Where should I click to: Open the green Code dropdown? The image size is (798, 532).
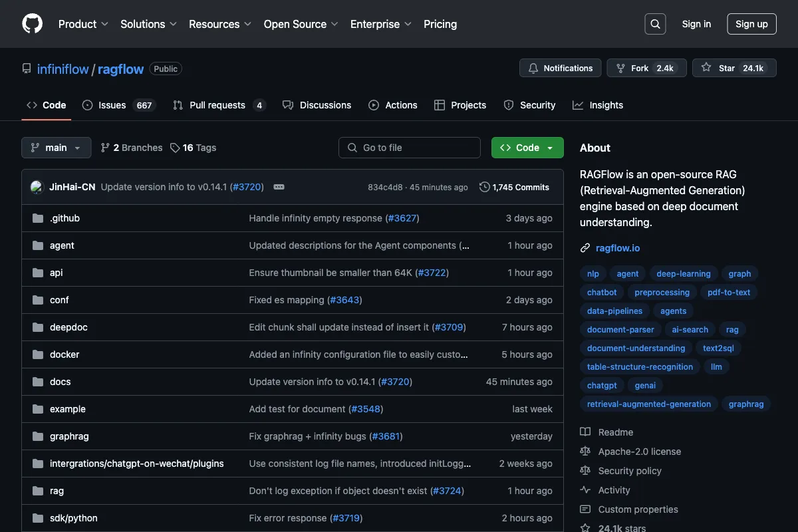click(x=527, y=148)
